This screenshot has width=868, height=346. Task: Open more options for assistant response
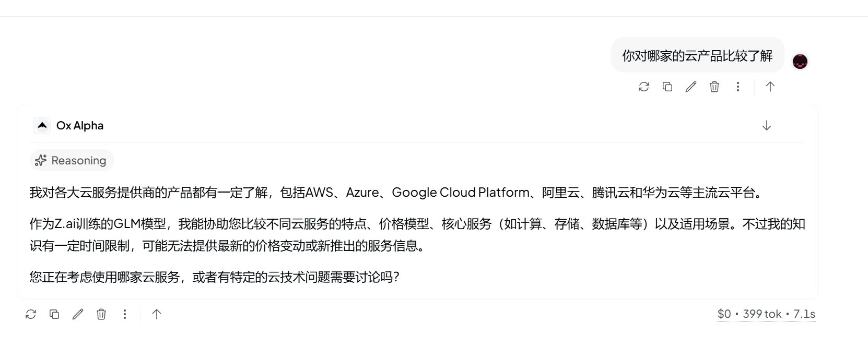(124, 314)
